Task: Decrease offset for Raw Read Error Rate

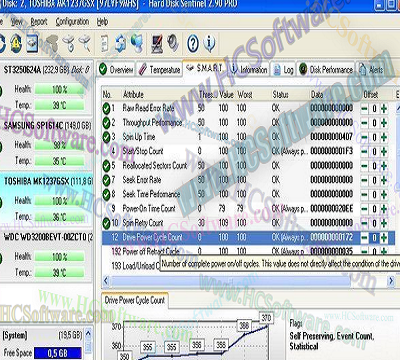Action: pos(365,109)
